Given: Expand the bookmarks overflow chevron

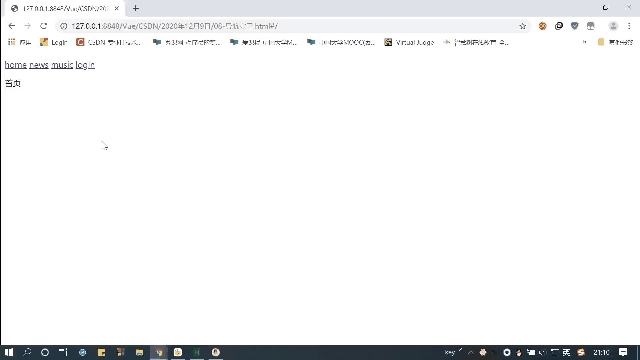Looking at the screenshot, I should (584, 42).
